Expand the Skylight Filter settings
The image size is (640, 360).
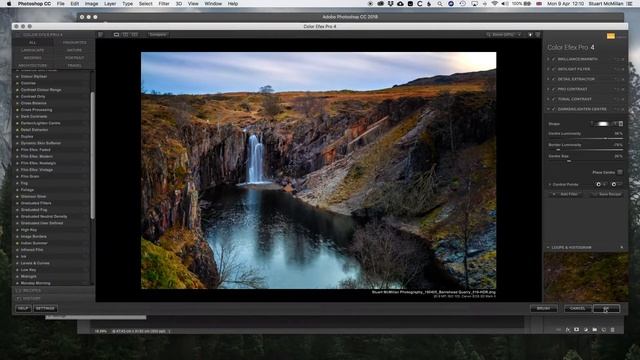coord(548,69)
